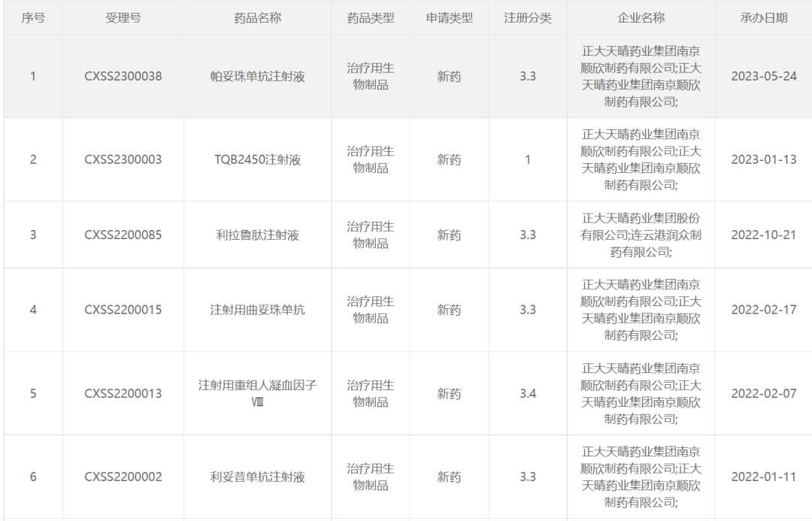Click the 药品名称 column header
The image size is (812, 521).
click(257, 17)
